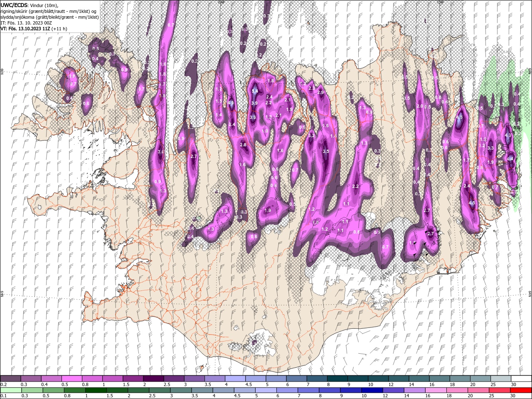Select the 2.0 value in the eastern band
The image size is (532, 399).
tap(420, 106)
